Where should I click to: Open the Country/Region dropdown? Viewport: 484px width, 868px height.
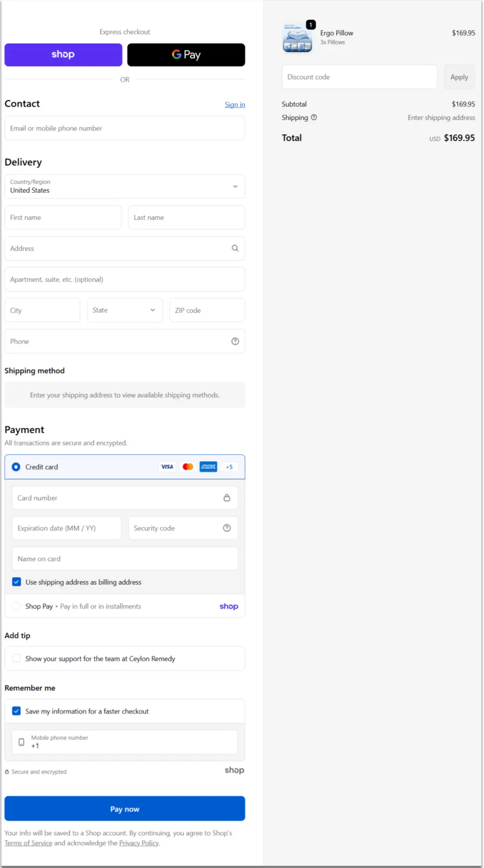tap(125, 186)
